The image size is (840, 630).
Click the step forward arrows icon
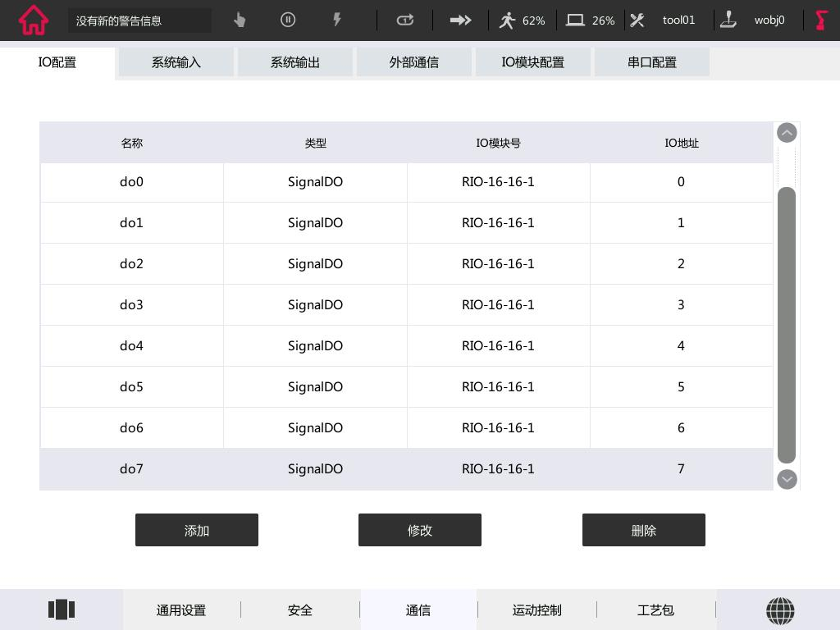point(460,20)
